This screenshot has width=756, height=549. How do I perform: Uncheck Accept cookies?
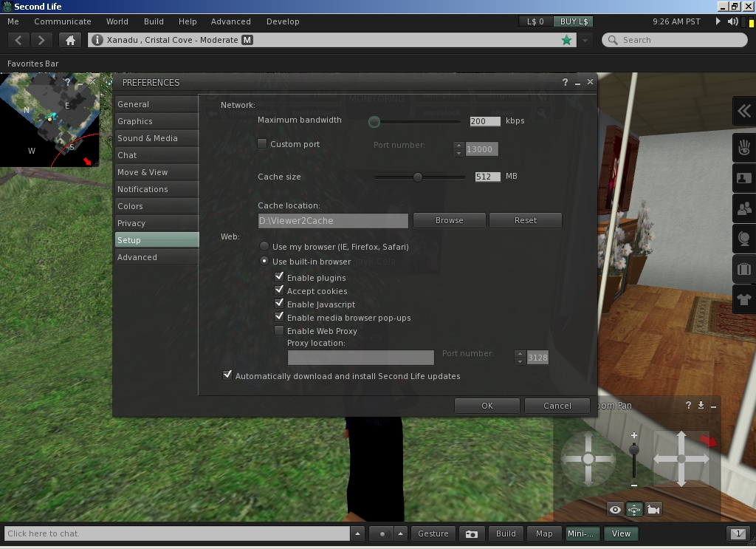coord(278,290)
